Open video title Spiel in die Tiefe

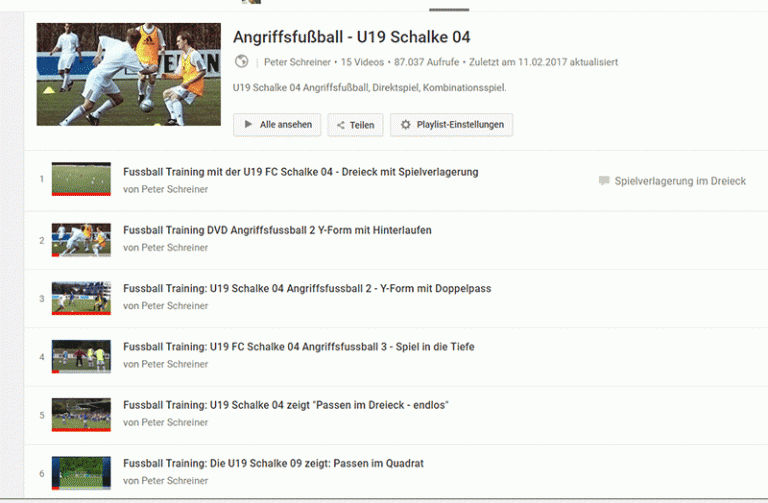click(x=299, y=347)
